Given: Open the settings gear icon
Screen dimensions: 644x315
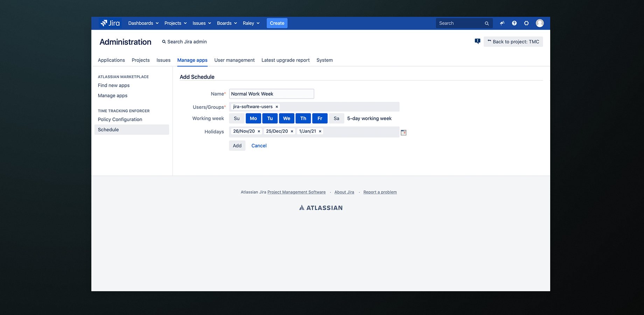Looking at the screenshot, I should click(x=526, y=23).
